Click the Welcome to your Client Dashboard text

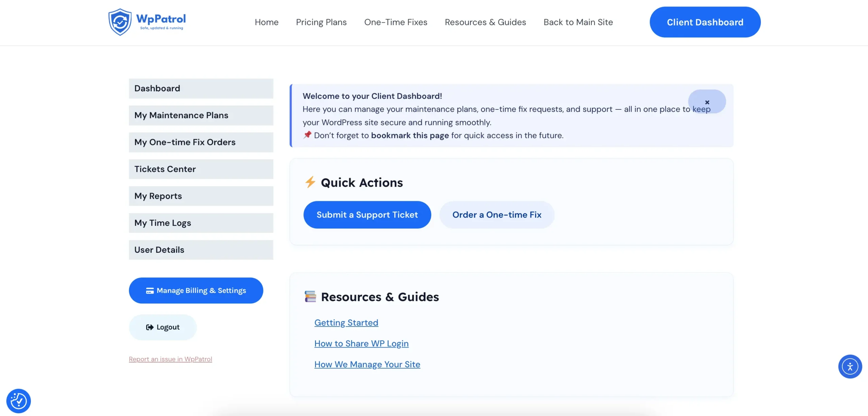372,96
